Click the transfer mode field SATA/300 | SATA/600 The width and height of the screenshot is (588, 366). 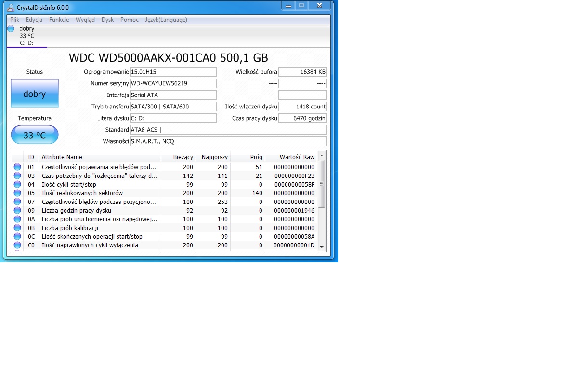[173, 107]
